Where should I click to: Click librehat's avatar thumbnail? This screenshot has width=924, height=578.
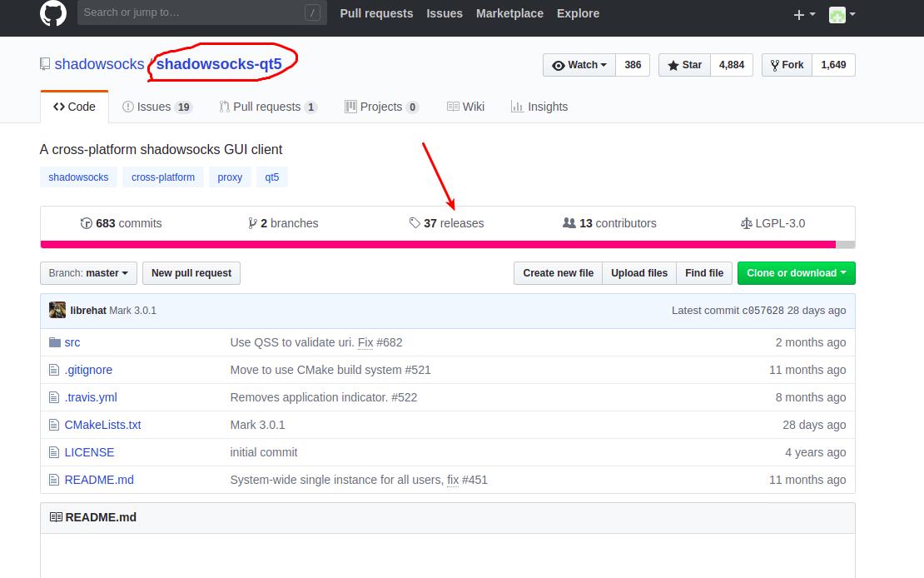click(x=57, y=310)
